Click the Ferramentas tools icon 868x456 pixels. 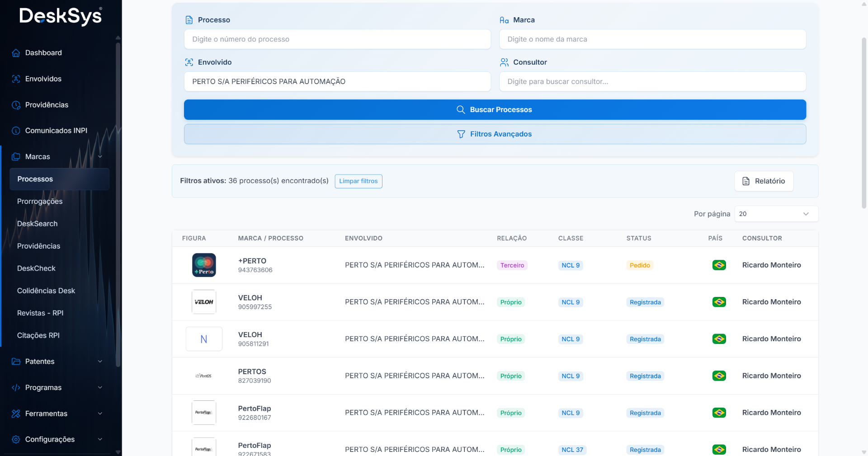tap(16, 414)
